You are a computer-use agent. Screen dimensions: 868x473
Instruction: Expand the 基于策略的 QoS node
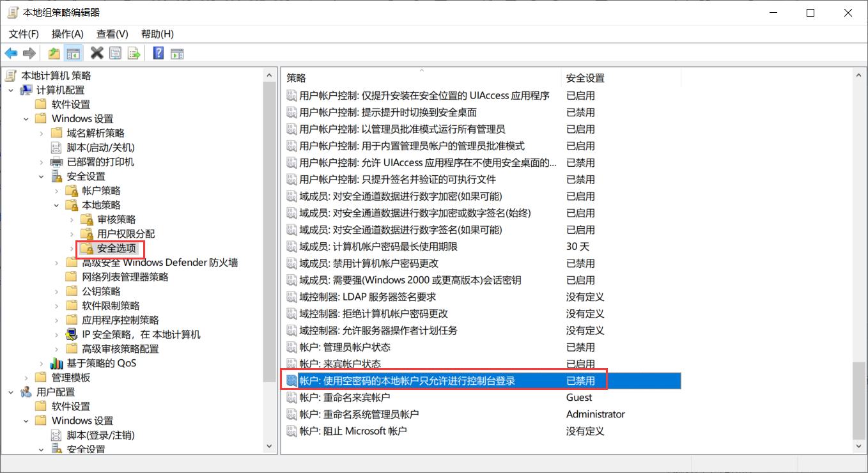click(42, 363)
